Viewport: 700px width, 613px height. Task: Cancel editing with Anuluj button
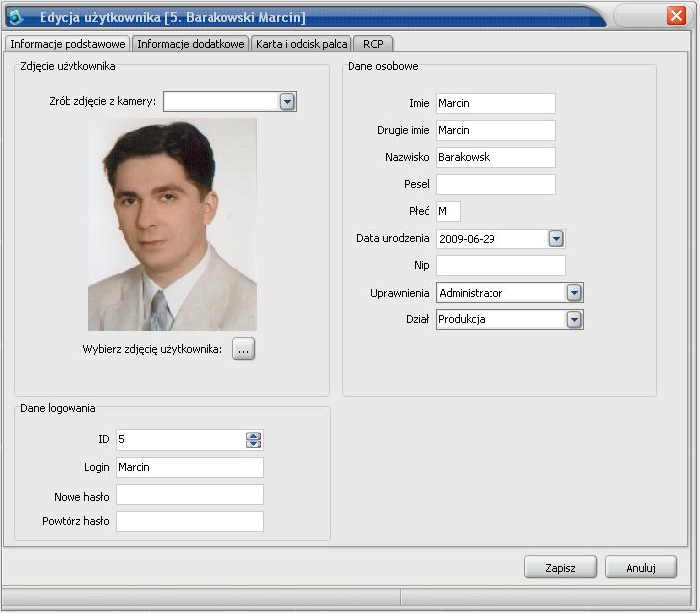point(640,567)
